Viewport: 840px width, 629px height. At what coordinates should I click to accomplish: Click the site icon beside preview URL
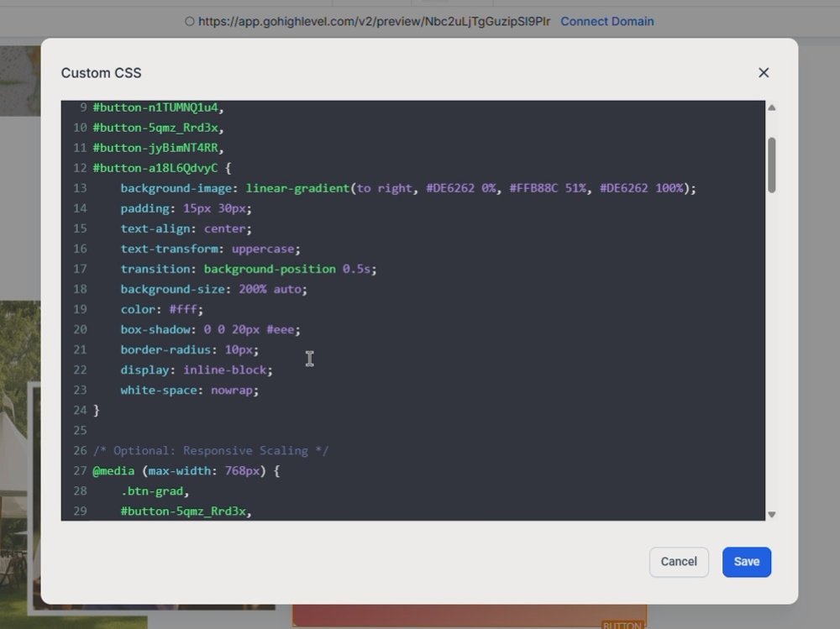pos(189,22)
